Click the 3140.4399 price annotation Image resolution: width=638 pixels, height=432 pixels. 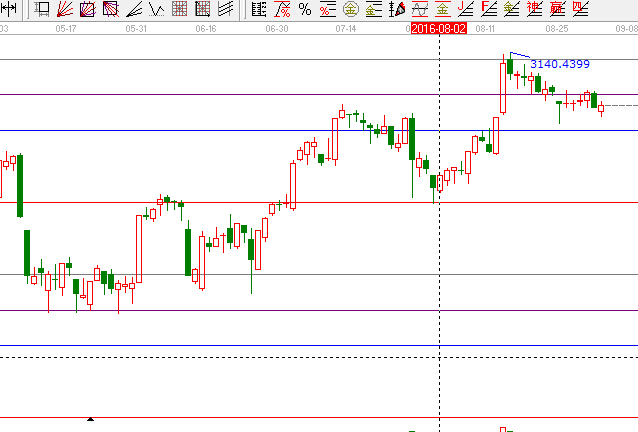[x=560, y=64]
